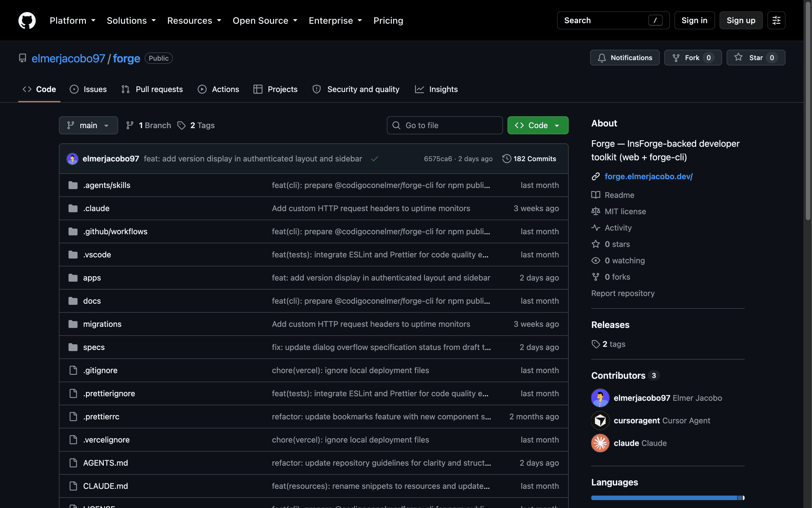
Task: Expand the Enterprise menu
Action: click(335, 21)
